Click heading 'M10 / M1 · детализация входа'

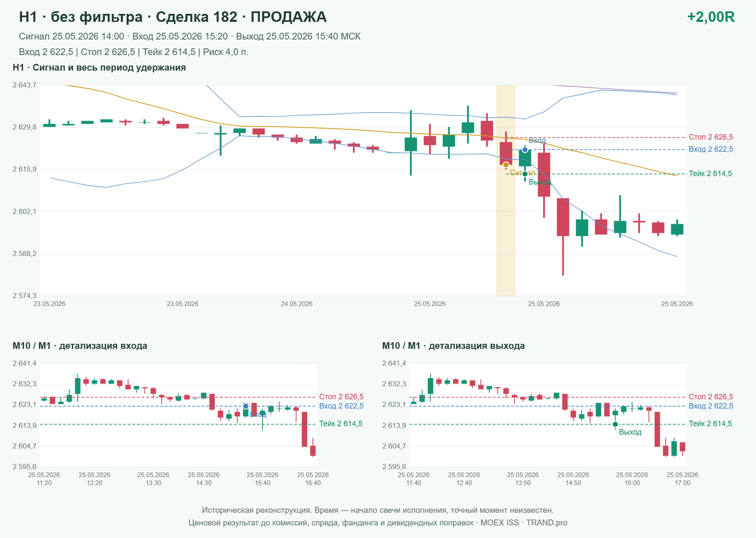click(80, 346)
